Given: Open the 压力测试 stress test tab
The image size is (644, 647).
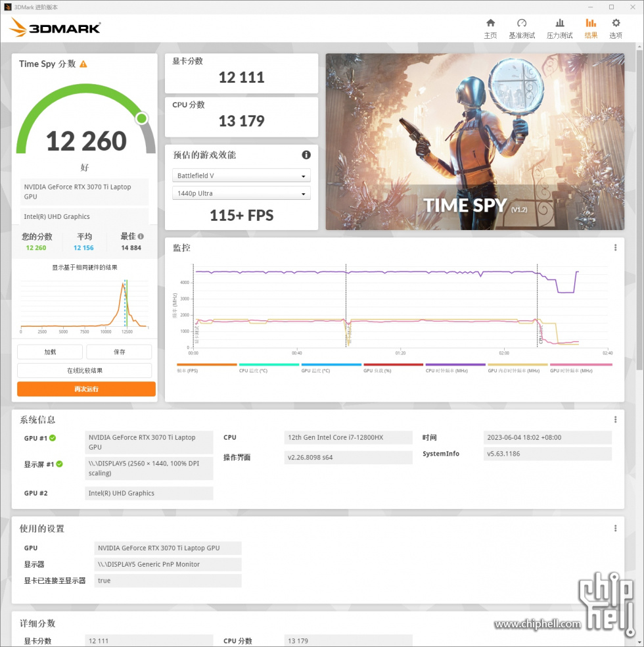Looking at the screenshot, I should 559,29.
